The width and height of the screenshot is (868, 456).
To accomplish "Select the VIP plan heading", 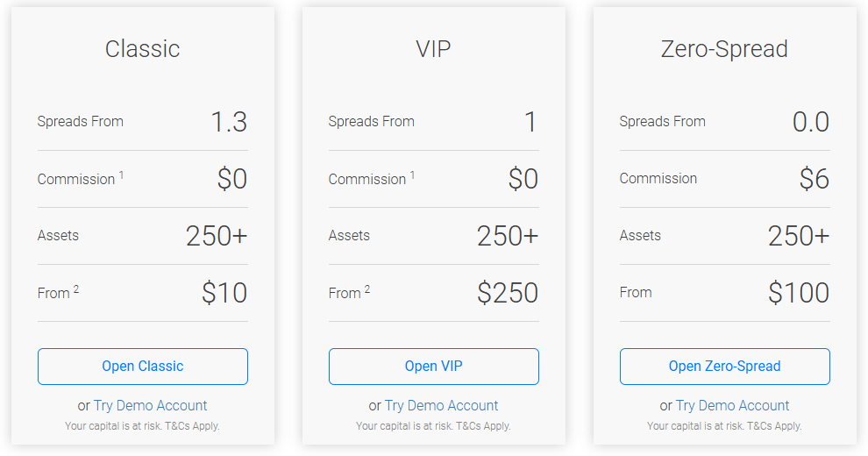I will 433,49.
